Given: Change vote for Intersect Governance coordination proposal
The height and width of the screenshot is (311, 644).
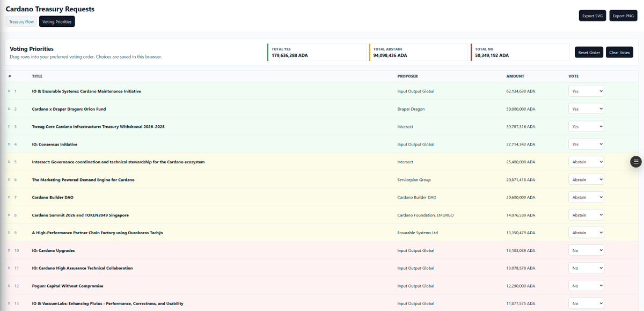Looking at the screenshot, I should click(586, 162).
